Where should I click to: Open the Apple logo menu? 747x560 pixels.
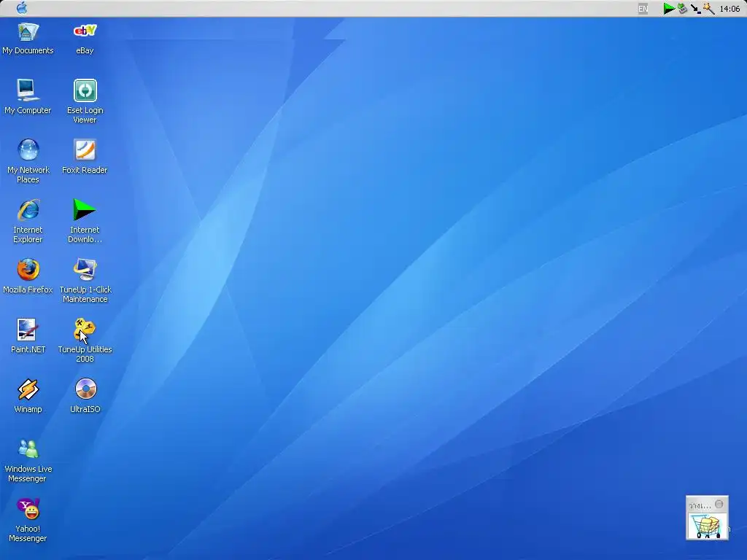pyautogui.click(x=22, y=8)
